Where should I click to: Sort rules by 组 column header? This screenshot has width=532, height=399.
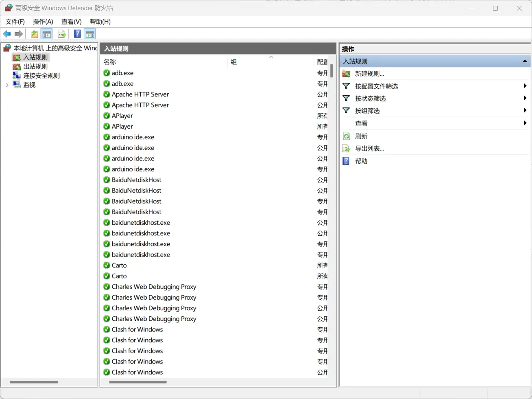[x=271, y=62]
